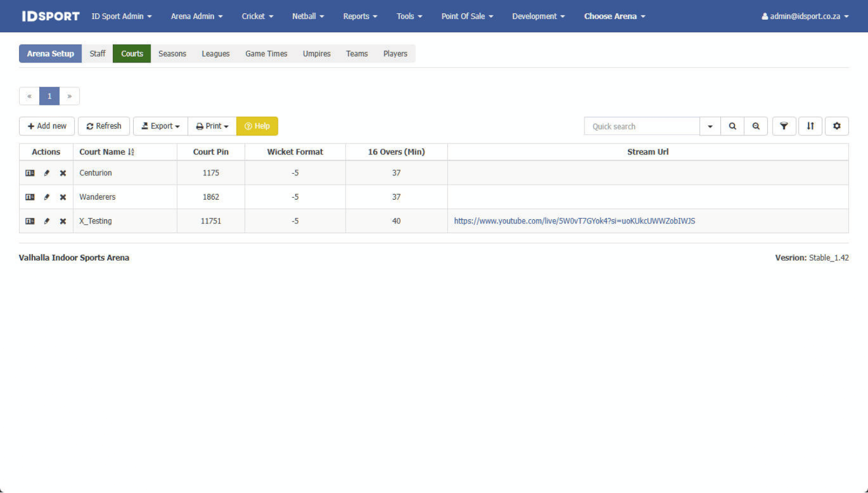Open the Cricket menu
This screenshot has height=493, width=868.
257,16
